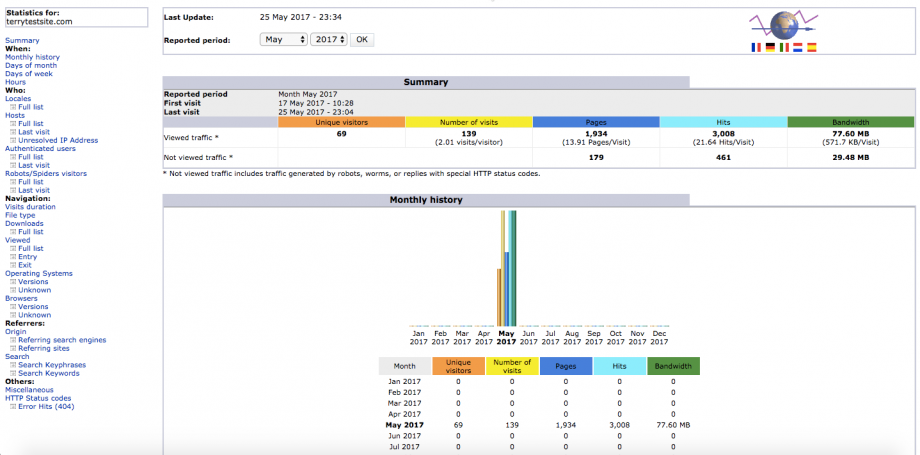Click the icon beside Error Hits (404)
Screen dimensions: 920x455
pos(13,407)
